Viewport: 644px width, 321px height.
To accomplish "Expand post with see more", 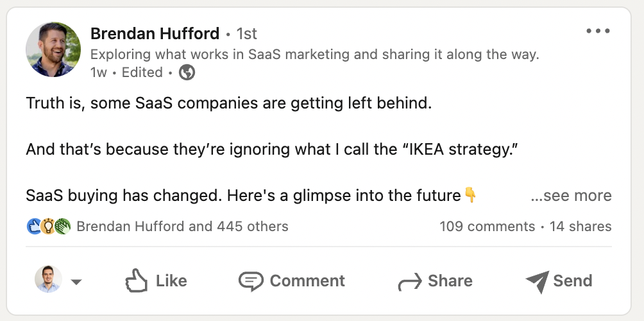I will (x=571, y=196).
